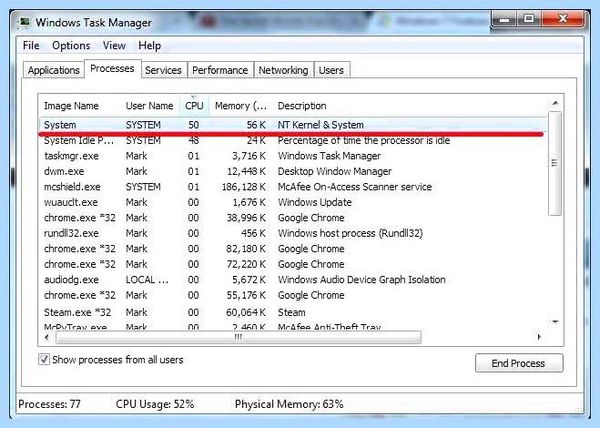This screenshot has width=600, height=428.
Task: Click the McAfee On-Access Scanner service description
Action: point(355,187)
